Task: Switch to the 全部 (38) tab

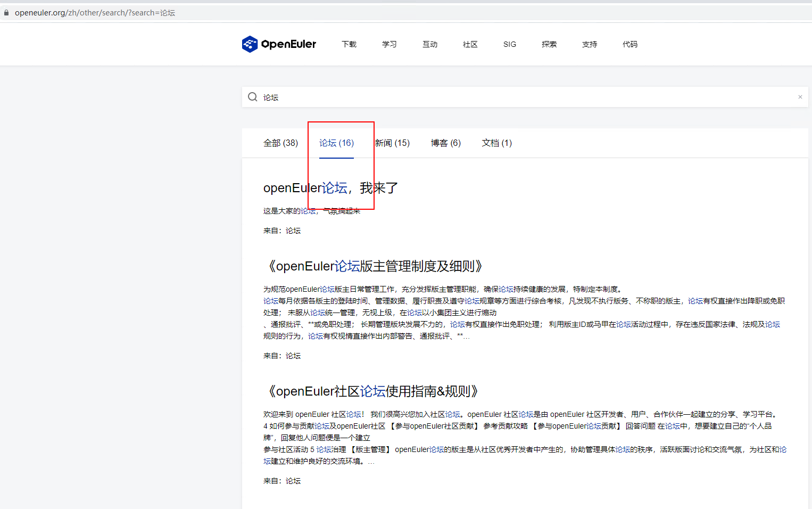Action: click(280, 143)
